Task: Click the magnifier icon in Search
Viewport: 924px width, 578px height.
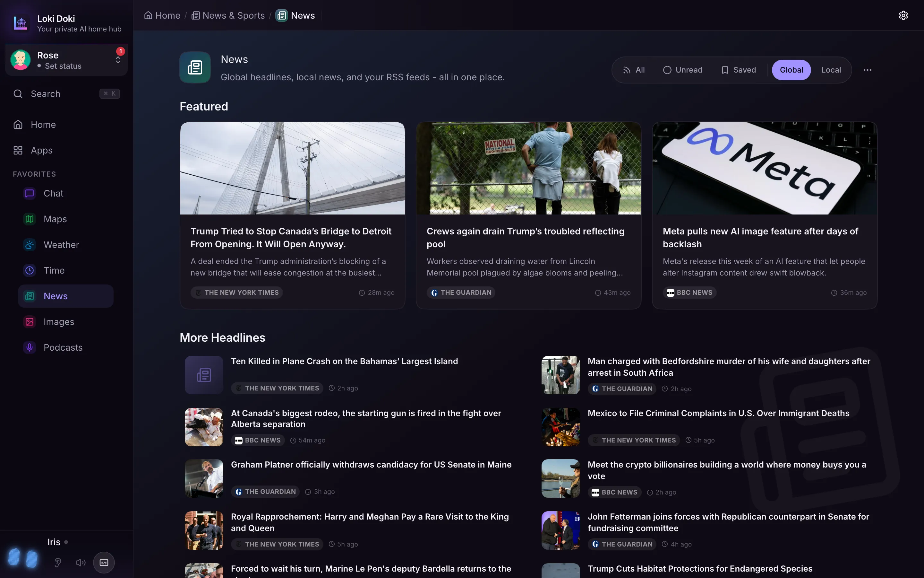Action: pyautogui.click(x=18, y=94)
